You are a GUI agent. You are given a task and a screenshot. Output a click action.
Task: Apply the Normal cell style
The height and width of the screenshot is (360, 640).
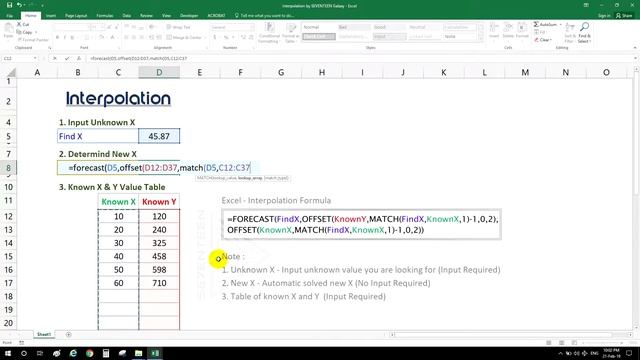318,27
